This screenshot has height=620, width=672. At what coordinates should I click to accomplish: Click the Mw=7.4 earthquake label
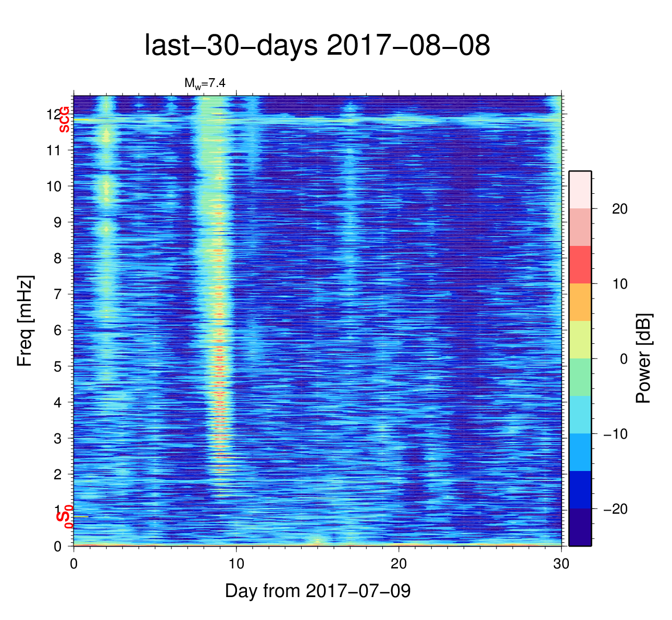click(x=204, y=83)
